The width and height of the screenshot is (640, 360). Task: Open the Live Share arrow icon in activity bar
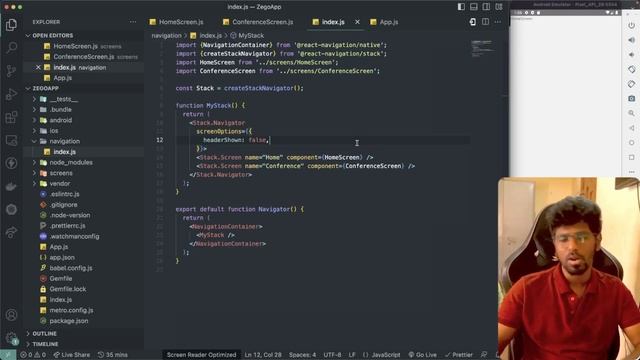coord(11,232)
